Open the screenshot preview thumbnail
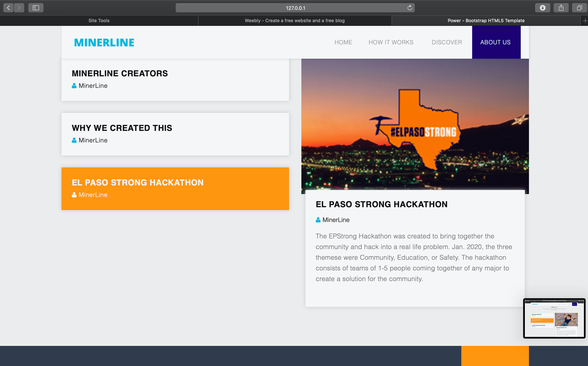Viewport: 588px width, 366px height. click(554, 318)
